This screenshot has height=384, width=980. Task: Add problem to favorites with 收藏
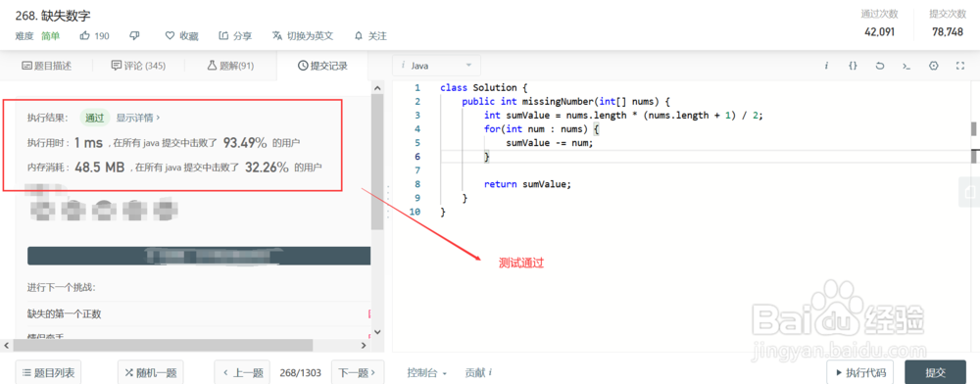(181, 35)
